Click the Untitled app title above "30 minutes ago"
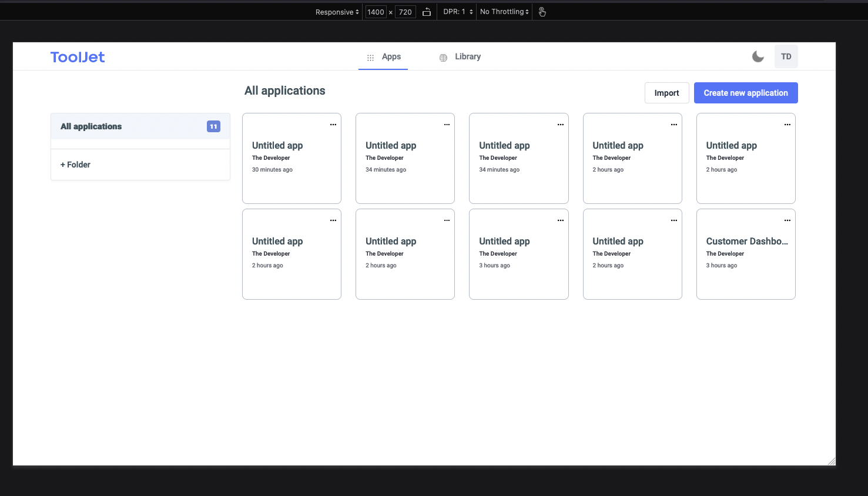The image size is (868, 496). (x=277, y=146)
